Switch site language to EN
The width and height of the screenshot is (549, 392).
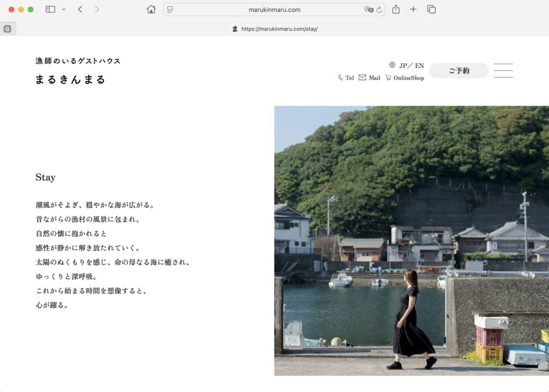click(x=419, y=66)
